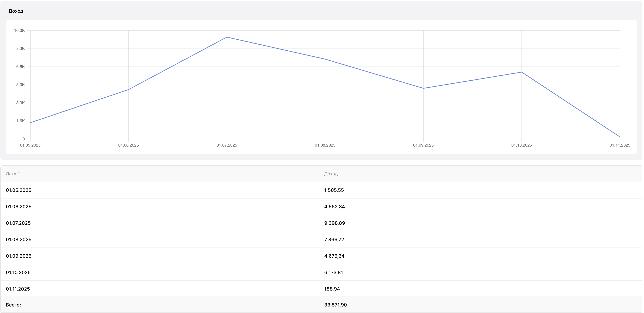Select the 01.06.2025 table row date
The width and height of the screenshot is (644, 313).
19,207
